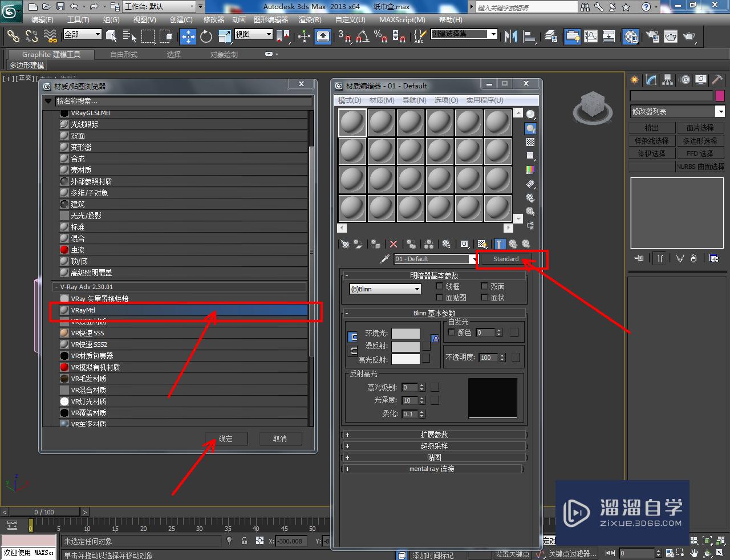Open 材质(M) menu in material editor

click(382, 100)
